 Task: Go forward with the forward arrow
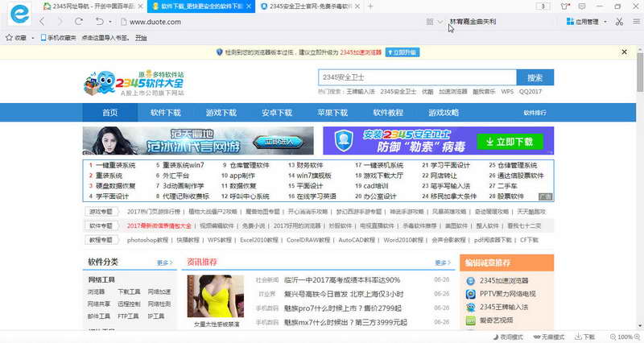pyautogui.click(x=60, y=22)
